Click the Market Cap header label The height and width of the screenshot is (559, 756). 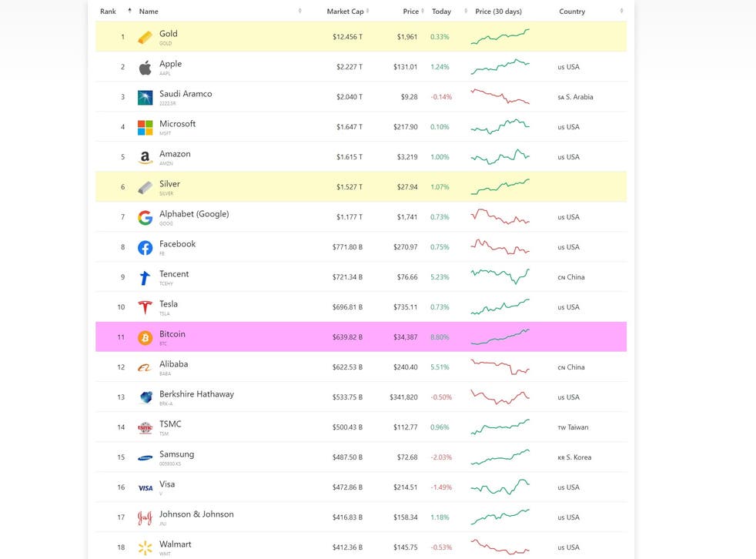[x=345, y=11]
